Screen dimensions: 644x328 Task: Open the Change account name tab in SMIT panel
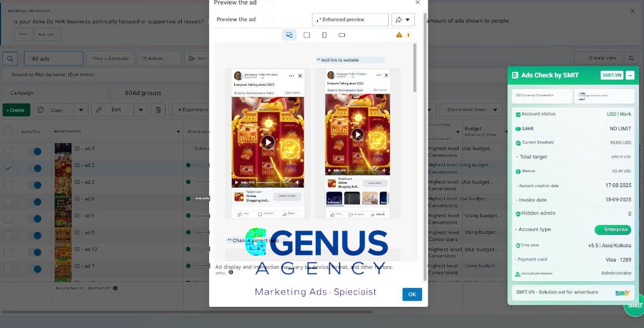click(604, 95)
